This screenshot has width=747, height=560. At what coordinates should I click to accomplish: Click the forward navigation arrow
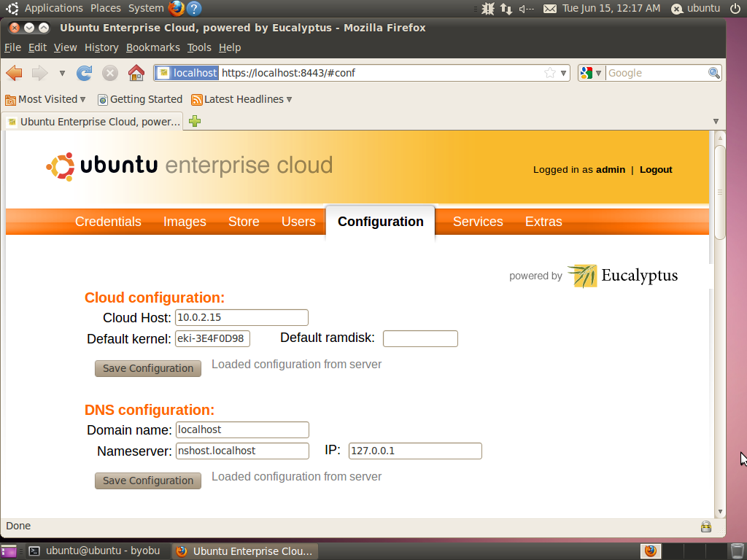coord(40,73)
